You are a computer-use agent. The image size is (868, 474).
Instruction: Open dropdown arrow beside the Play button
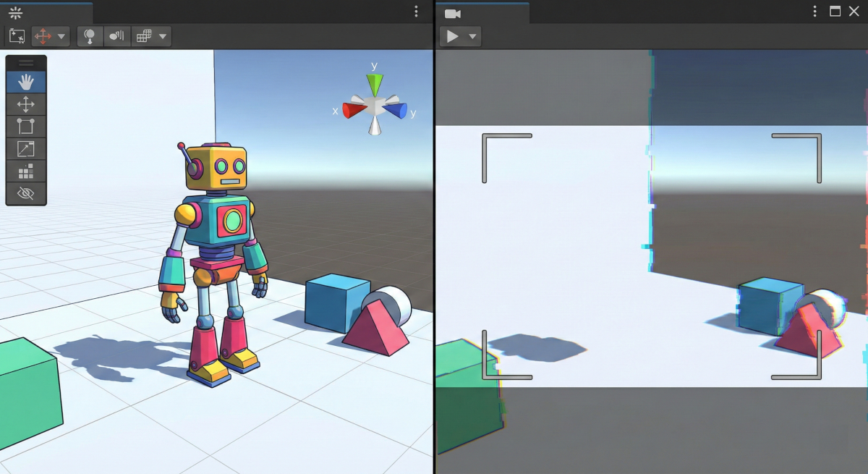472,36
